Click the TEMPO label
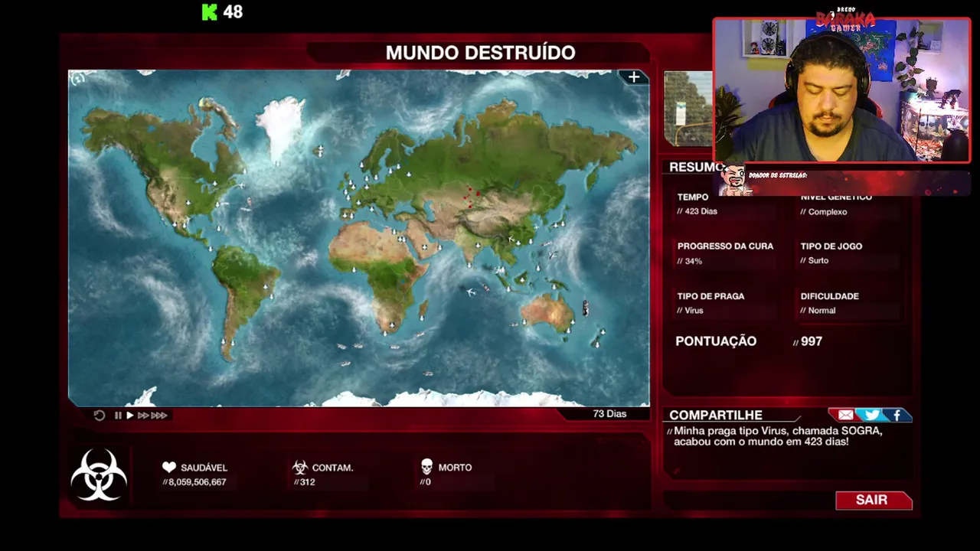Viewport: 980px width, 551px height. 692,197
